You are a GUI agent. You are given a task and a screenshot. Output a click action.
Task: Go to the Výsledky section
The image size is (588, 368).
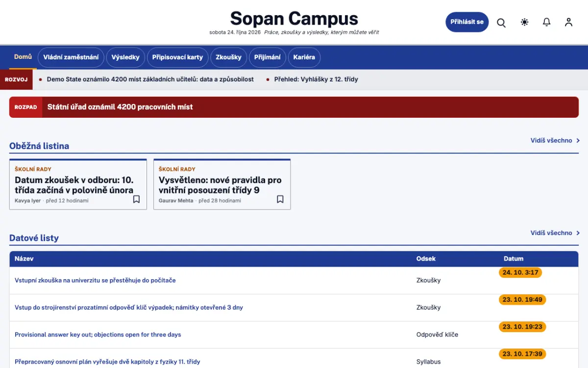point(125,57)
